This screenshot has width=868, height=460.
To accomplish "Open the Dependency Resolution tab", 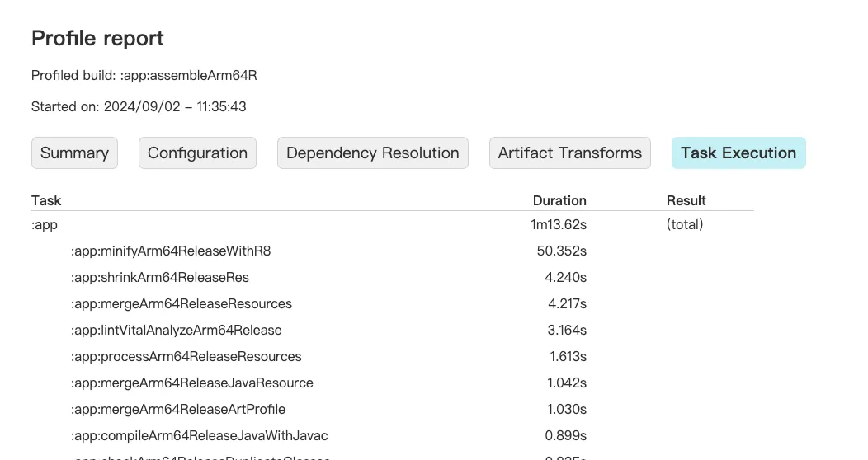I will pos(372,153).
